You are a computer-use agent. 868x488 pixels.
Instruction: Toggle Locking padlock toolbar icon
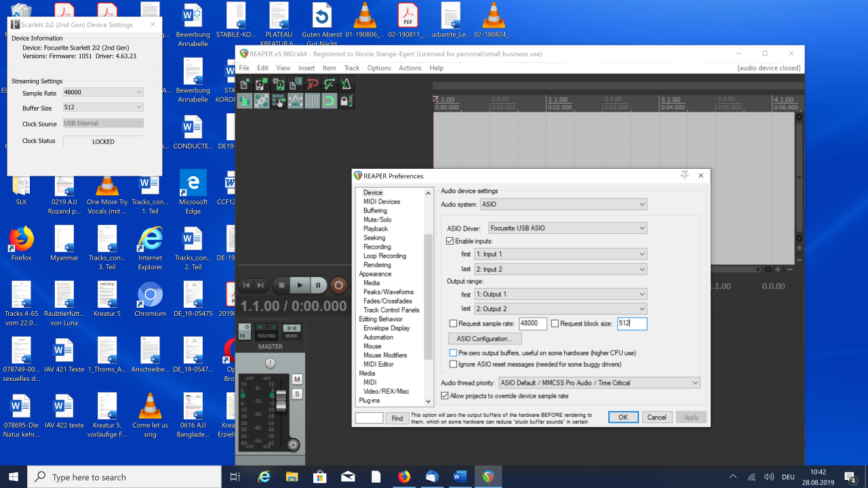pyautogui.click(x=346, y=101)
